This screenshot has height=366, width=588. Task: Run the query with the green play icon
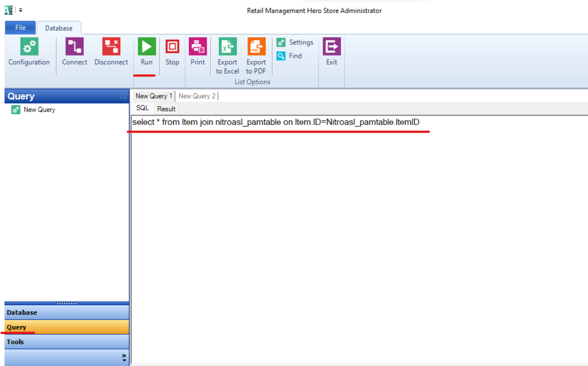pyautogui.click(x=147, y=47)
